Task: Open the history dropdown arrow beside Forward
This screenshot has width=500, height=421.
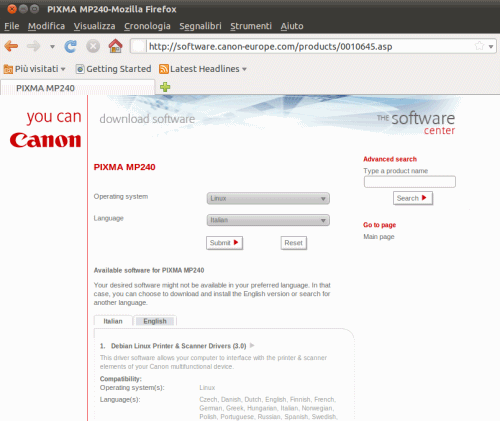Action: (x=52, y=47)
